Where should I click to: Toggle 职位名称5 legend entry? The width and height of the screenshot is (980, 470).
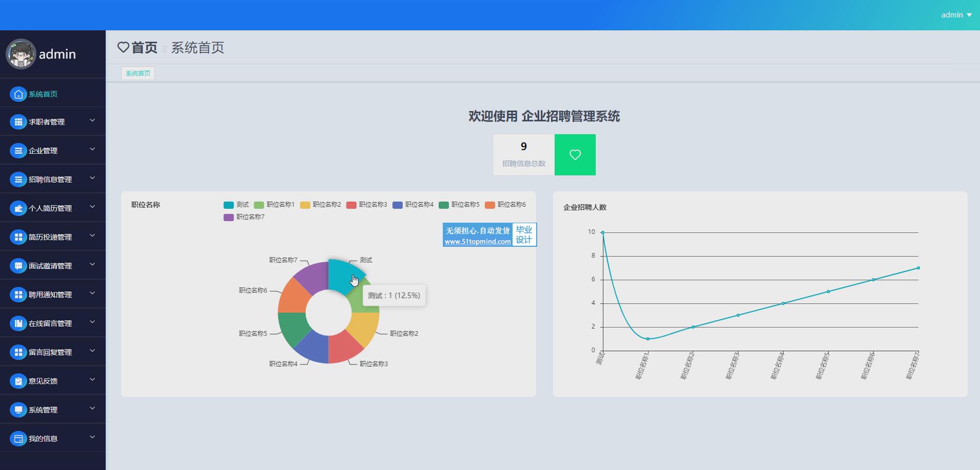(x=459, y=205)
